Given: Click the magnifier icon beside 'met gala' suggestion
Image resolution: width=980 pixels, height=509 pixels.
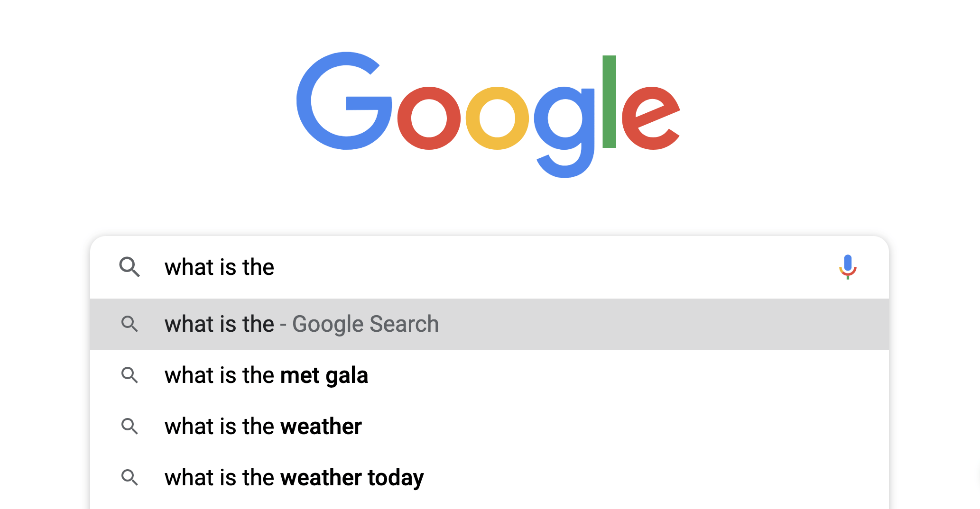Looking at the screenshot, I should pos(129,375).
